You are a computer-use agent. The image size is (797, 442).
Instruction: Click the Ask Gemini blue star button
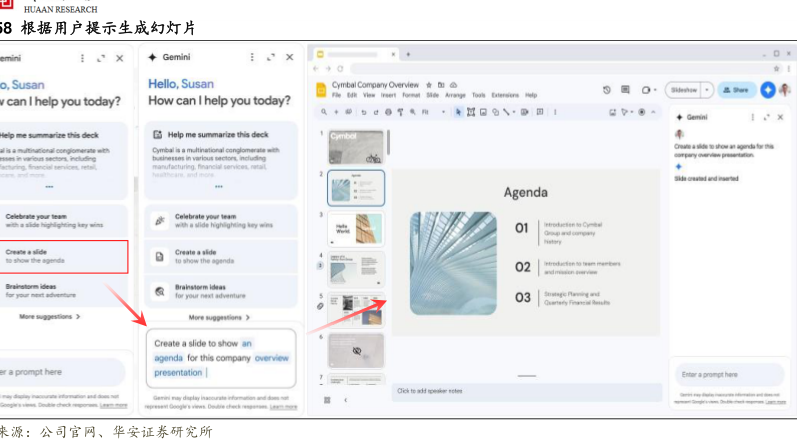(768, 90)
